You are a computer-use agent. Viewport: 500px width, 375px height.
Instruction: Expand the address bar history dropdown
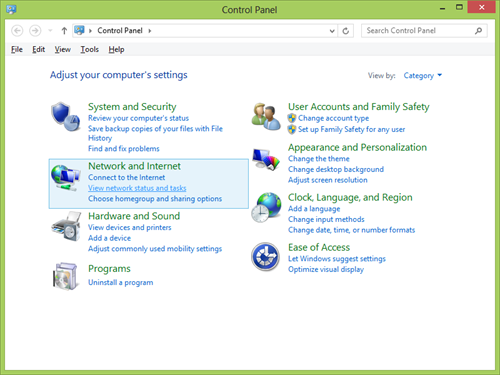(x=332, y=31)
